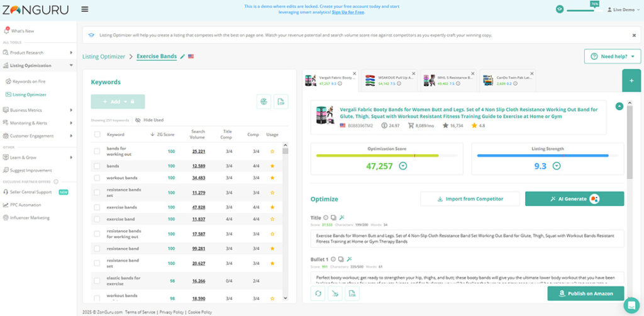Click the pencil edit icon beside Exercise Bands
Viewport: 644px width, 316px height.
pos(183,56)
